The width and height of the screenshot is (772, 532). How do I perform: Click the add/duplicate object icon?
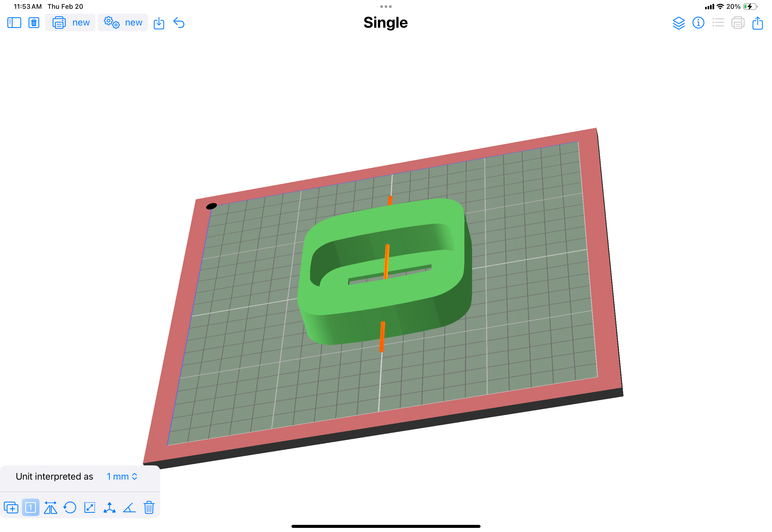pos(11,508)
